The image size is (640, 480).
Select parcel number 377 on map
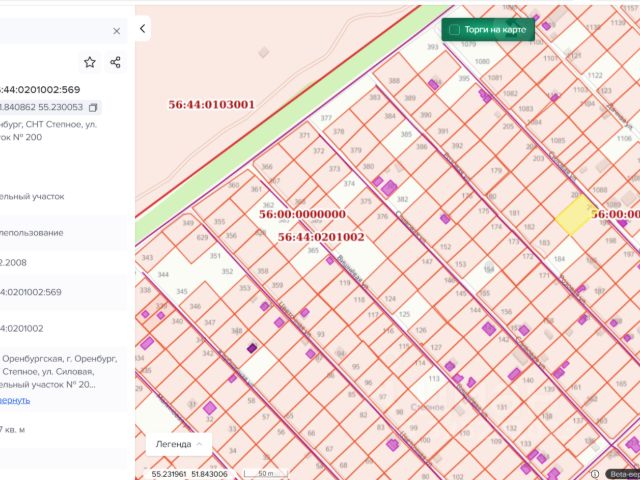[x=326, y=118]
